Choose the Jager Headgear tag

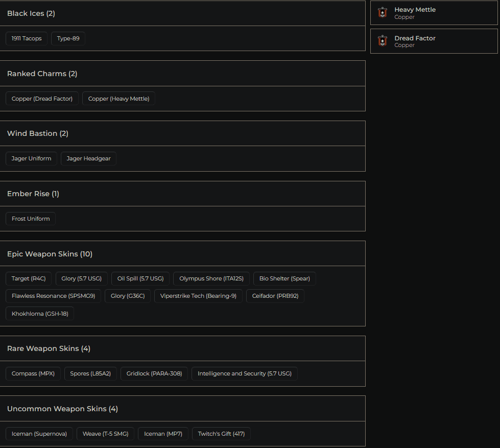(x=89, y=158)
